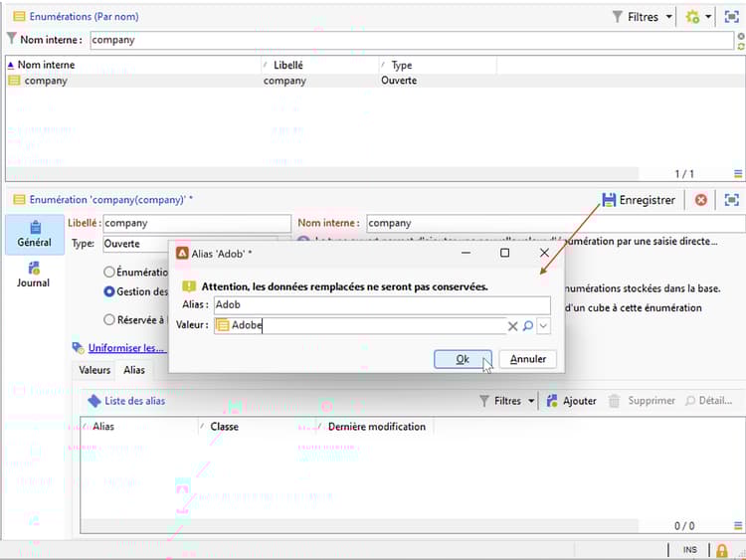Save with the Enregistrer button
This screenshot has width=746, height=560.
[x=639, y=200]
